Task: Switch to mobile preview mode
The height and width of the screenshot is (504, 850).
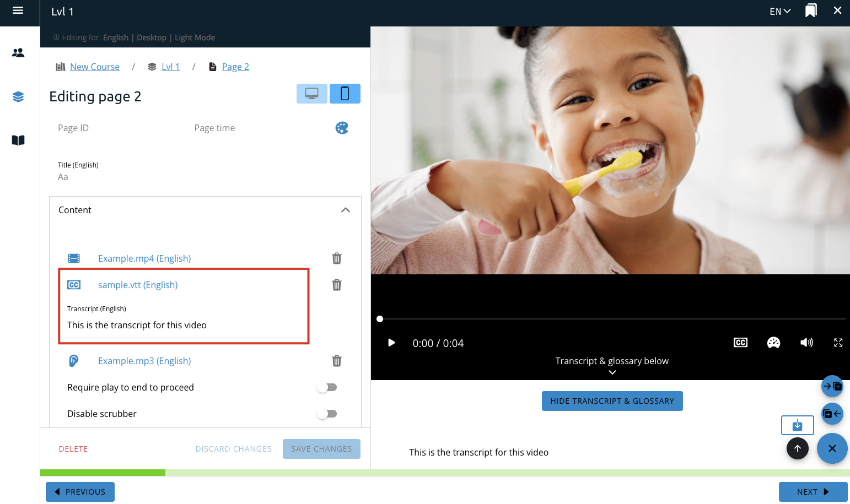Action: pyautogui.click(x=345, y=94)
